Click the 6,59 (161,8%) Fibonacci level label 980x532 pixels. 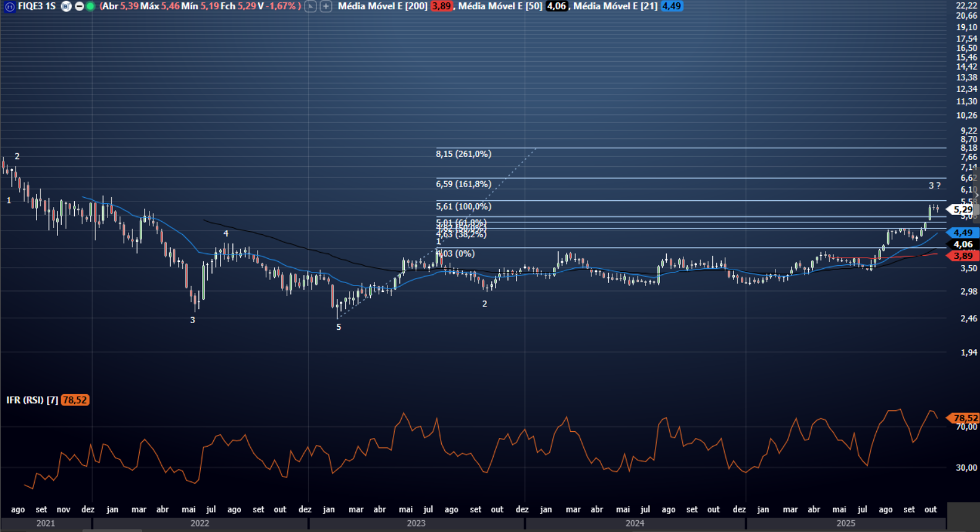pyautogui.click(x=463, y=184)
